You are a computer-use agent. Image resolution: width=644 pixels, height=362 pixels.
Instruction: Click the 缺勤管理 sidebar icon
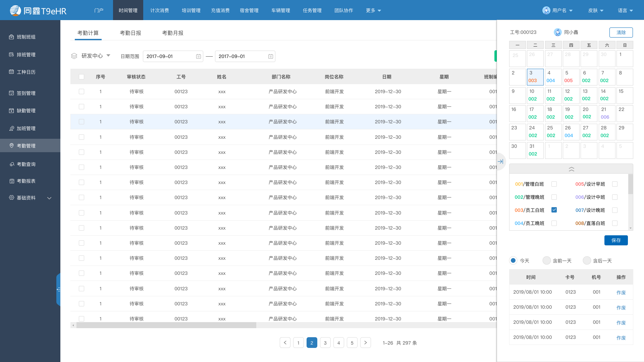click(30, 111)
